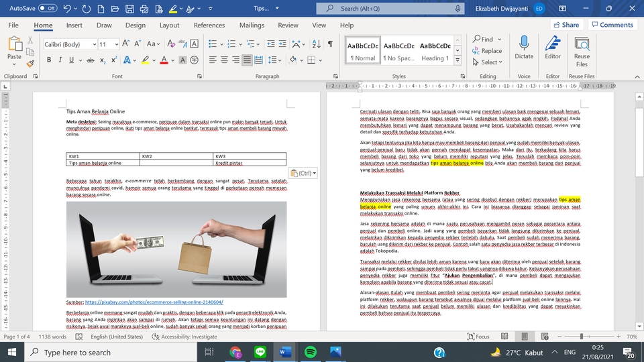
Task: Apply red font color button
Action: pos(164,60)
